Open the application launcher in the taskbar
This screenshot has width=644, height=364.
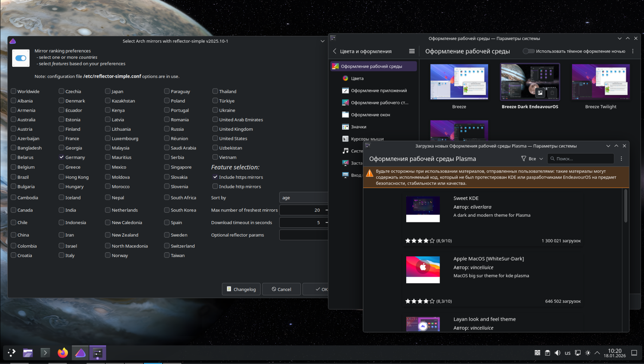(12, 353)
